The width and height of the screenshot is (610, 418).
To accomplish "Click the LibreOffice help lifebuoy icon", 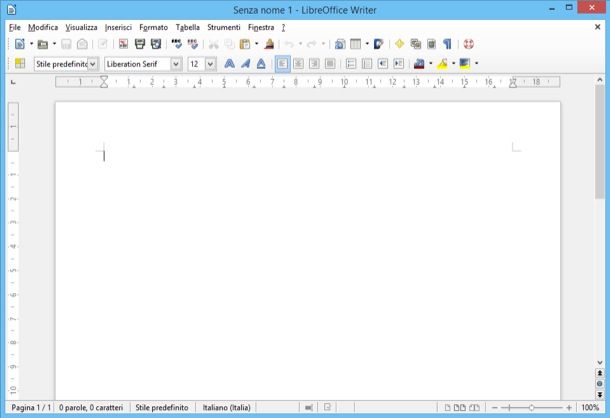I will coord(468,44).
